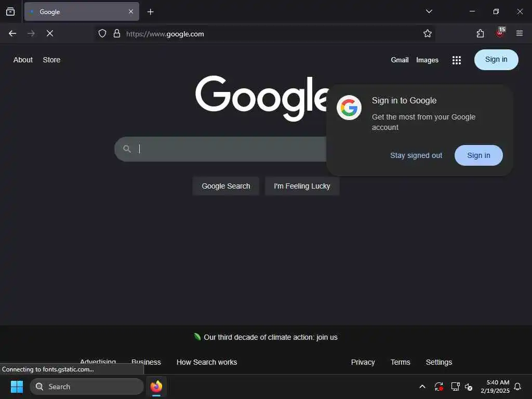Click the top-right Sign in button
Screen dimensions: 532x399
[x=496, y=60]
